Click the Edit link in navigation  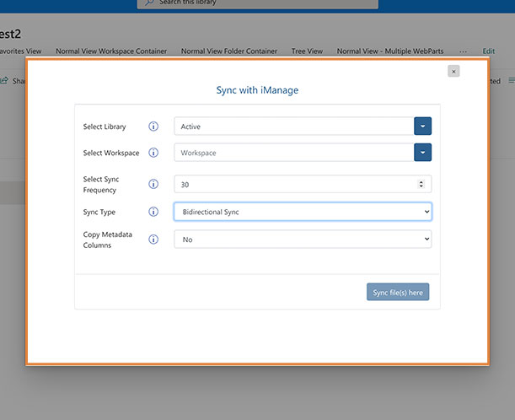tap(488, 51)
